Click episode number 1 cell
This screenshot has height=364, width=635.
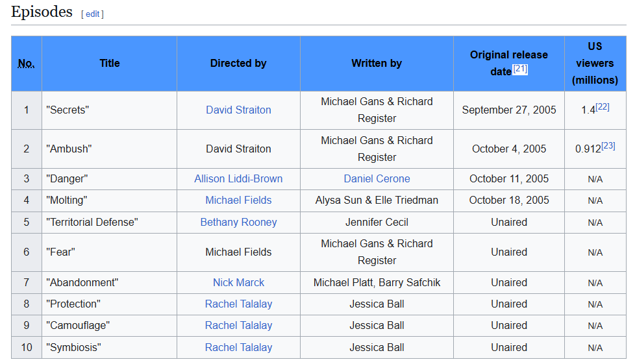point(27,110)
